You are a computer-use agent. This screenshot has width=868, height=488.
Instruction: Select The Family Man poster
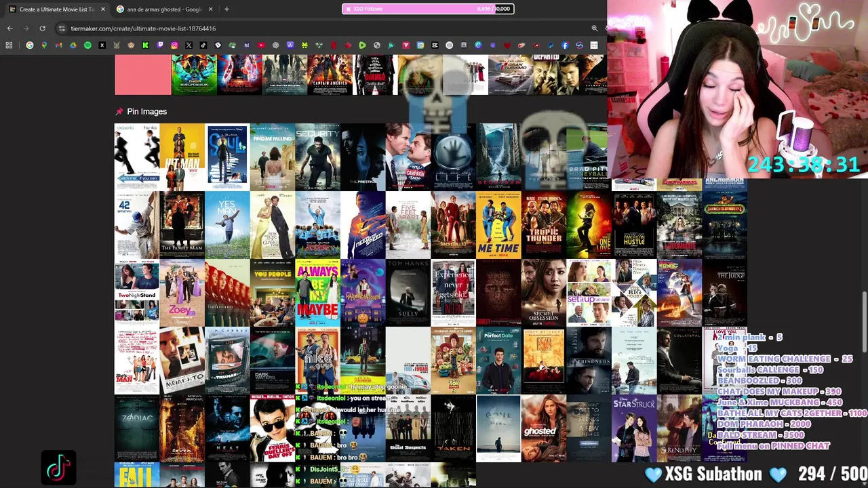point(182,225)
